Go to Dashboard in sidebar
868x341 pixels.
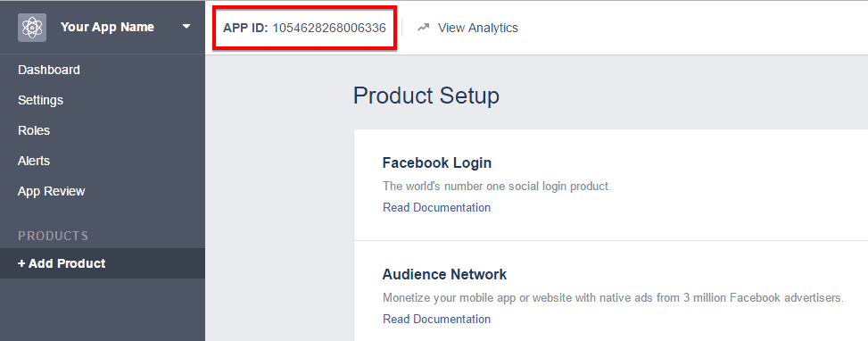click(49, 70)
